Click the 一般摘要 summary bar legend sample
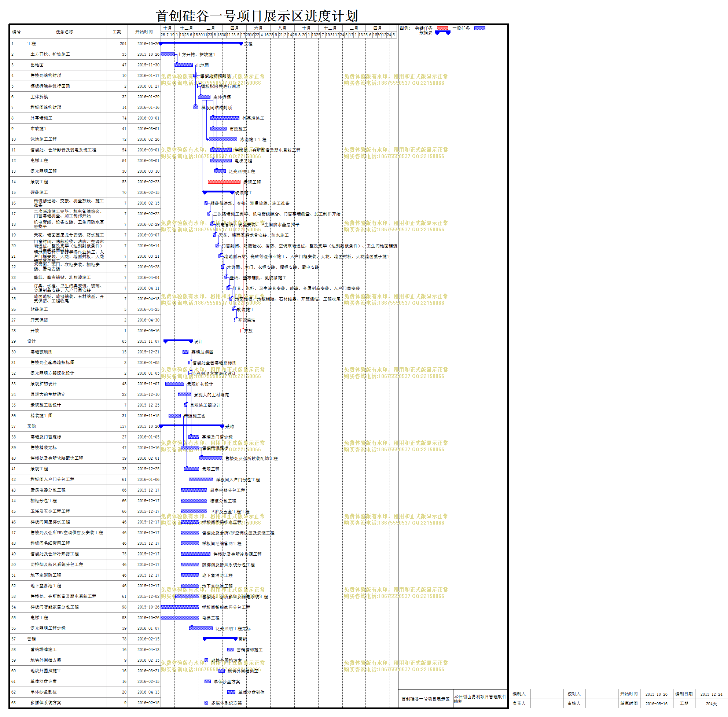This screenshot has height=717, width=728. click(442, 33)
